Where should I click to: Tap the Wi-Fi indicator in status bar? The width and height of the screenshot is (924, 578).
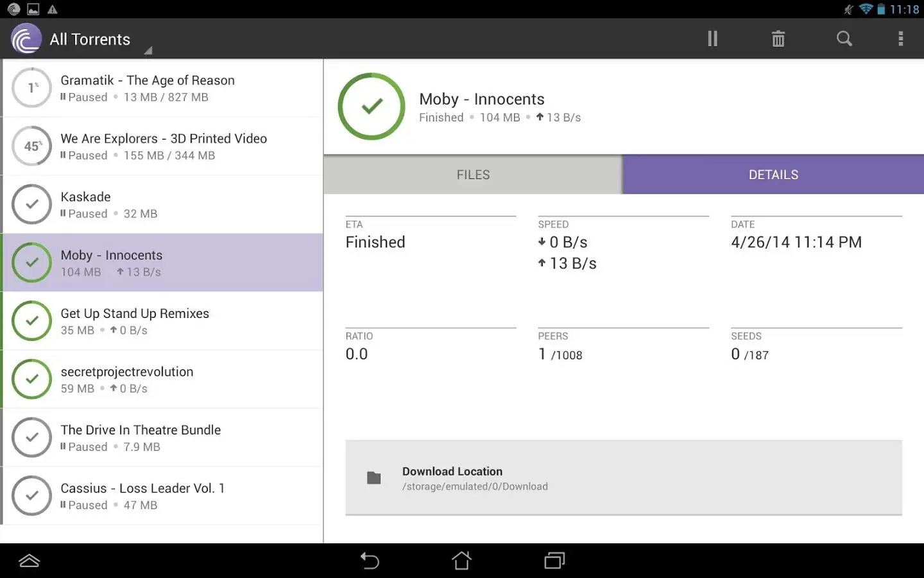tap(866, 9)
